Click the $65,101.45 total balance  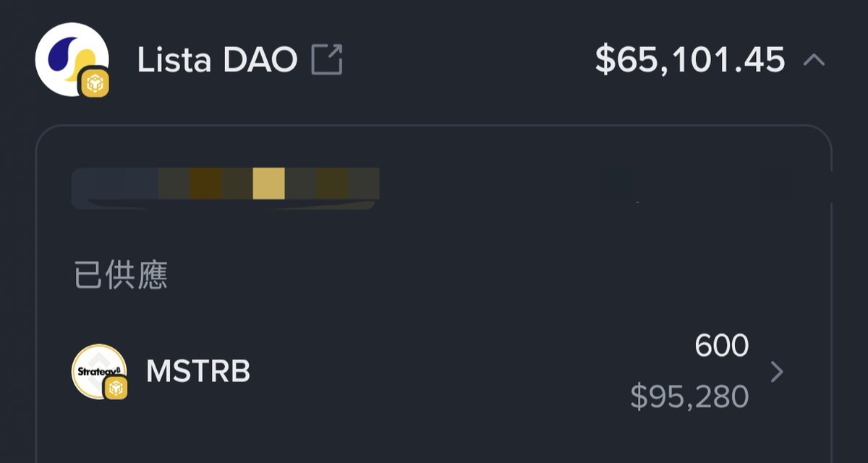tap(690, 59)
